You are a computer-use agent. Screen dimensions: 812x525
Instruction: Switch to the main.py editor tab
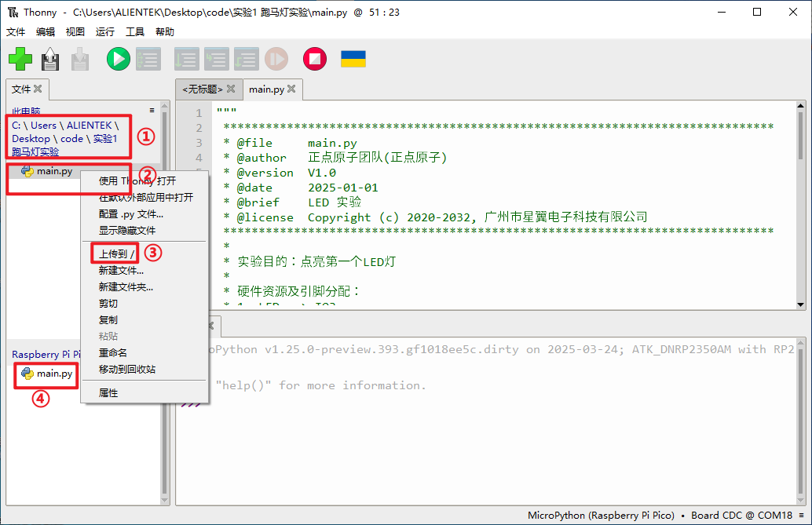266,89
